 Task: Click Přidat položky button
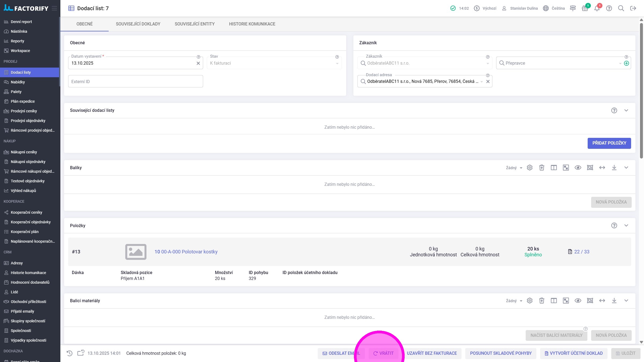pos(609,143)
